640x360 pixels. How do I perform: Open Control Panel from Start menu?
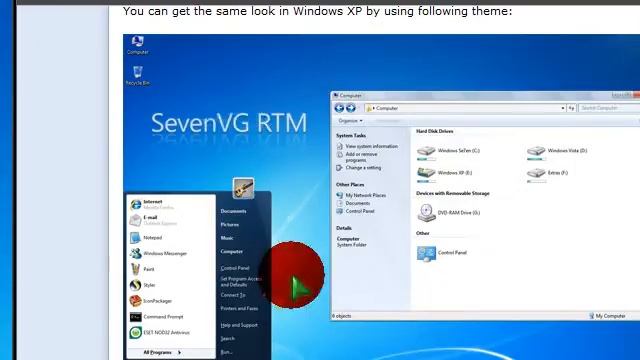click(235, 268)
